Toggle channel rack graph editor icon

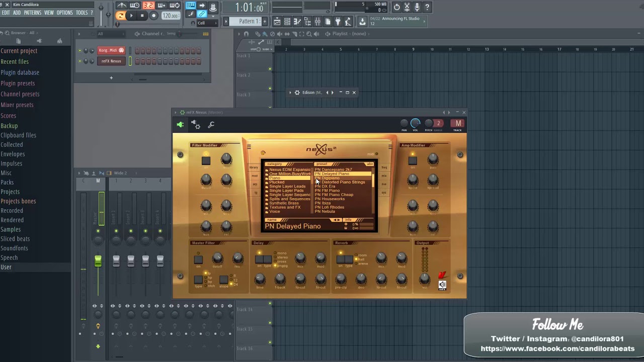(x=205, y=34)
